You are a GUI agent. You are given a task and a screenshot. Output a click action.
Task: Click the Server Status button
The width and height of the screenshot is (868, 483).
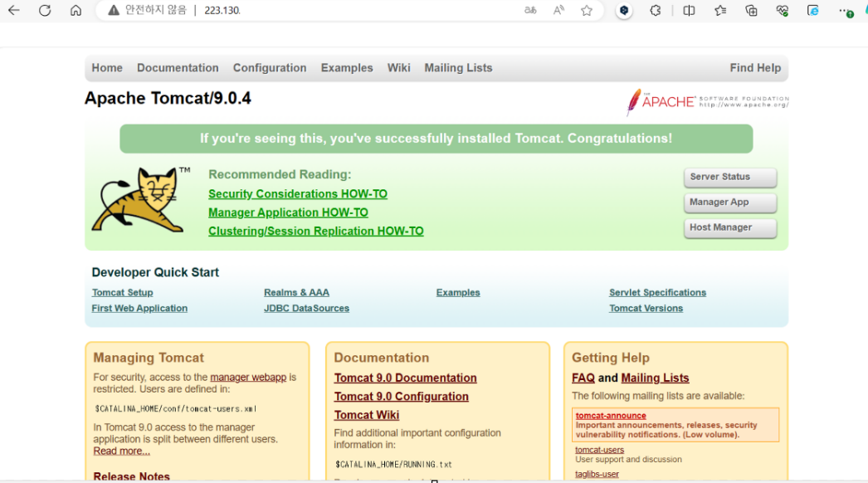click(730, 178)
